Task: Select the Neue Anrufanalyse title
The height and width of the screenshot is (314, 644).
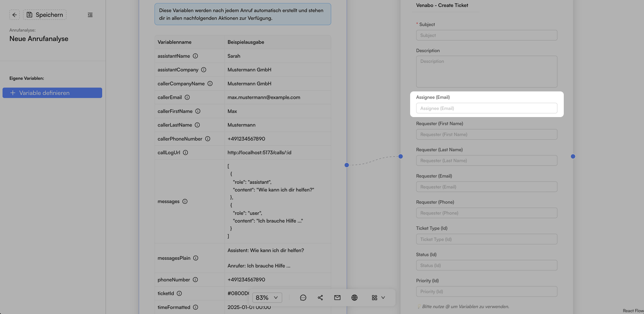Action: coord(39,39)
